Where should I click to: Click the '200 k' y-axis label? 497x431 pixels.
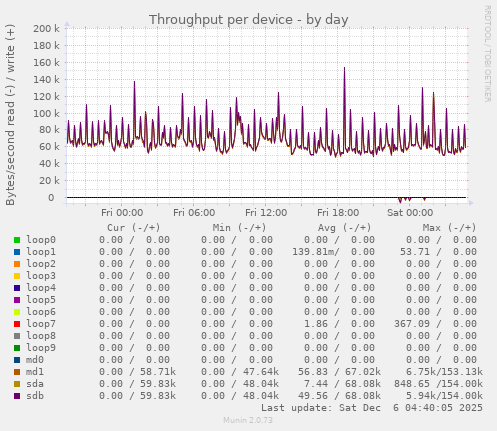point(46,29)
